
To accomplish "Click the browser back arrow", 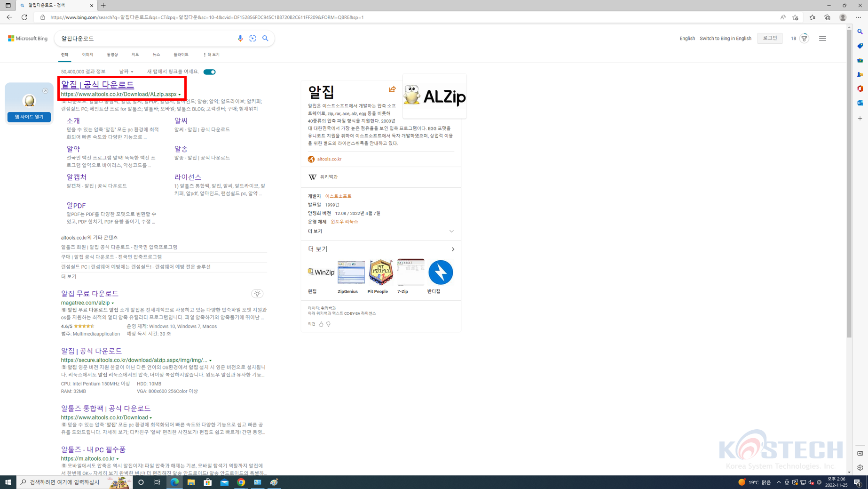I will click(9, 17).
